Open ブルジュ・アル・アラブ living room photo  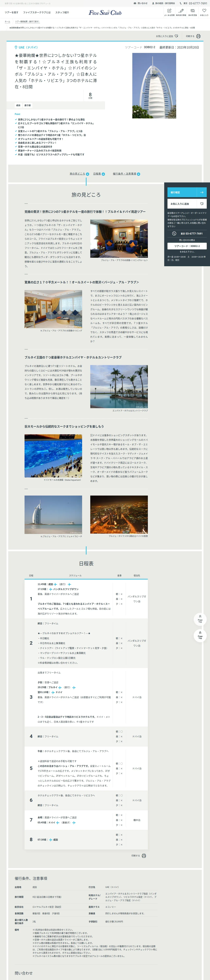[x=119, y=238]
